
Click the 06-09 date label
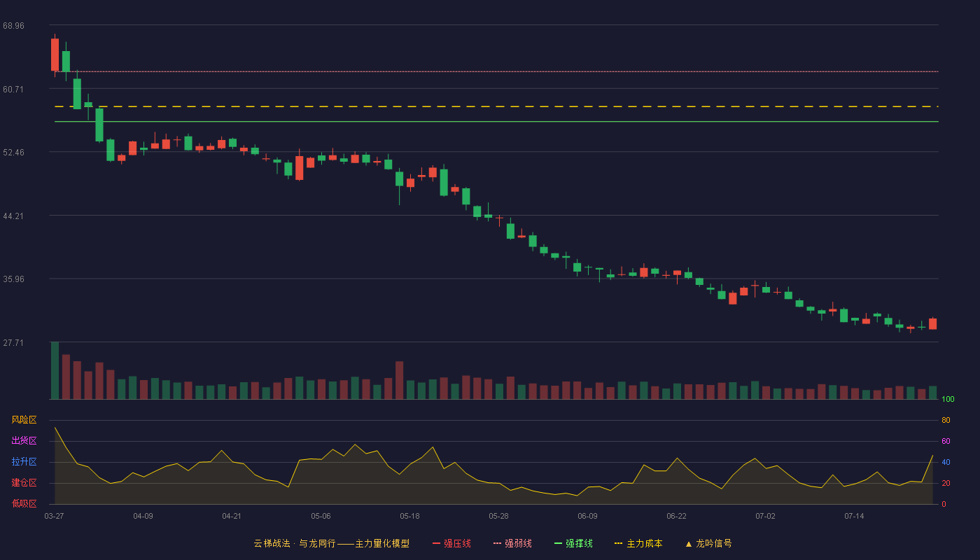coord(587,516)
